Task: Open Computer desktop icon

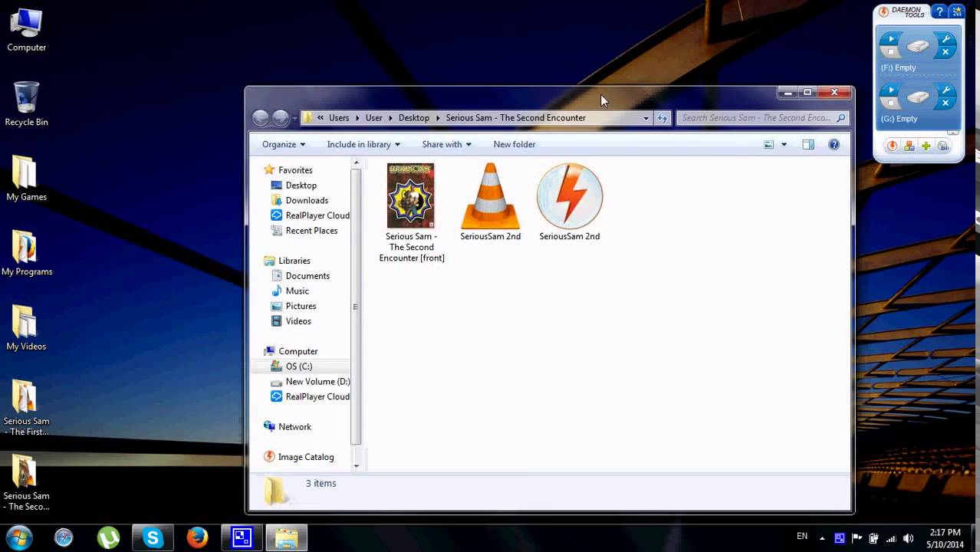Action: [26, 31]
